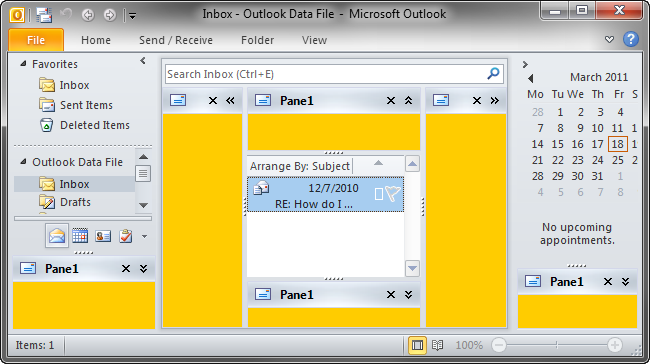
Task: Click message list scroll up button
Action: pyautogui.click(x=412, y=164)
